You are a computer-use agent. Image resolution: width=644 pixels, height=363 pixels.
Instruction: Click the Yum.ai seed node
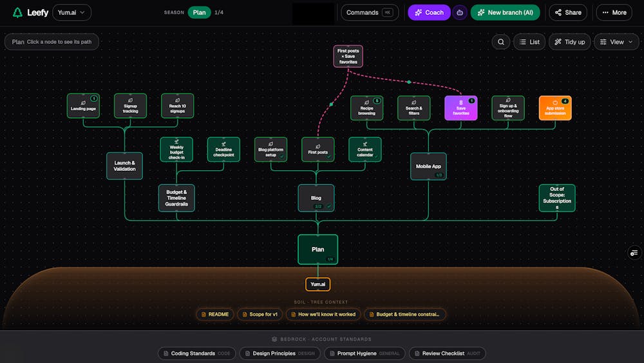tap(318, 284)
